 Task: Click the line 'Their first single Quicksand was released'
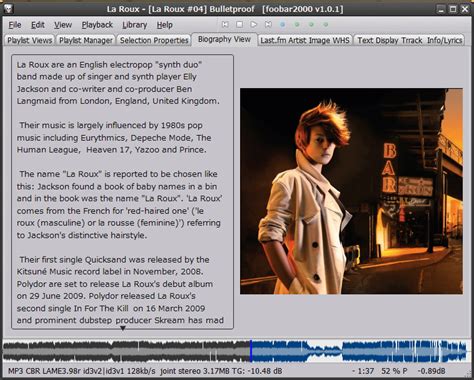(x=114, y=260)
